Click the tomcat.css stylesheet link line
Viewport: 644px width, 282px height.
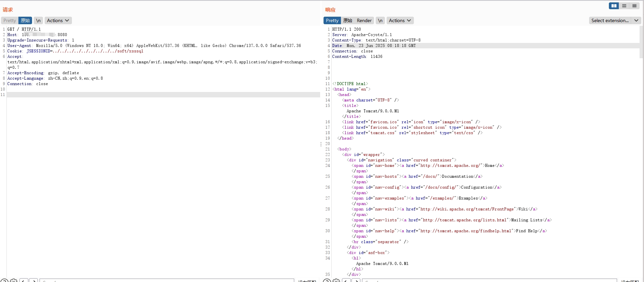[x=412, y=133]
